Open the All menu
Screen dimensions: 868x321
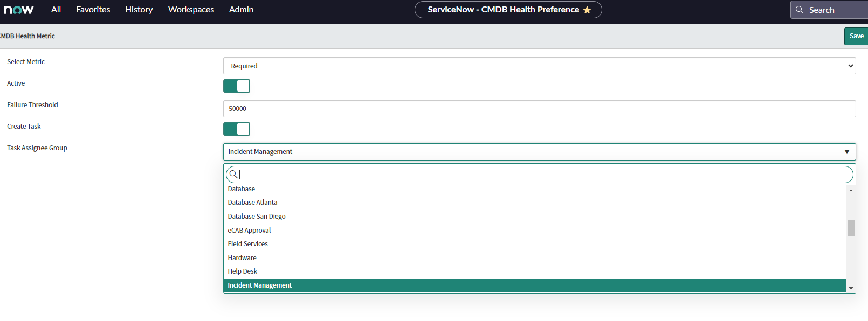56,10
